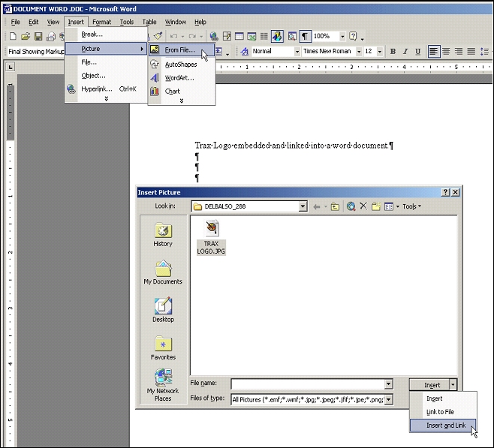Choose AutoShapes in Picture submenu

pyautogui.click(x=182, y=65)
